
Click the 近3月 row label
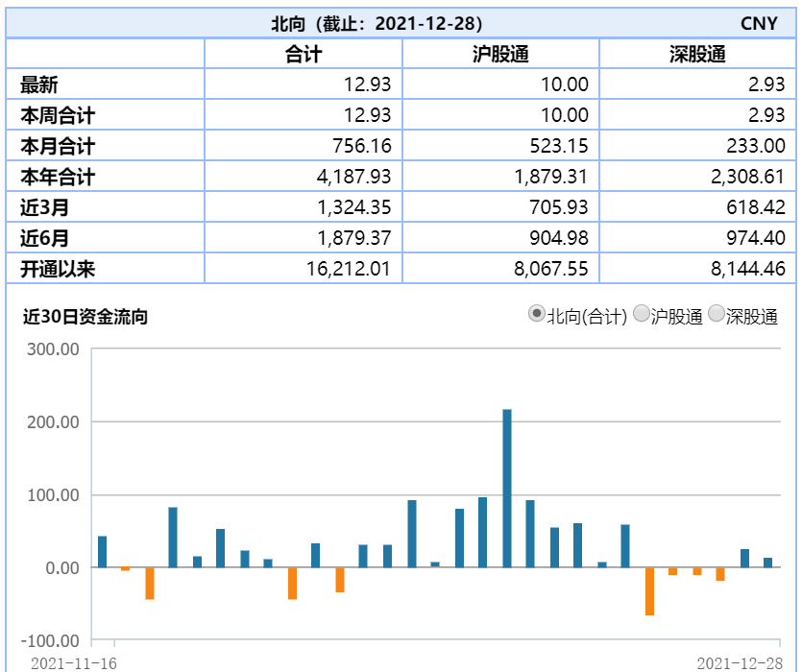44,207
